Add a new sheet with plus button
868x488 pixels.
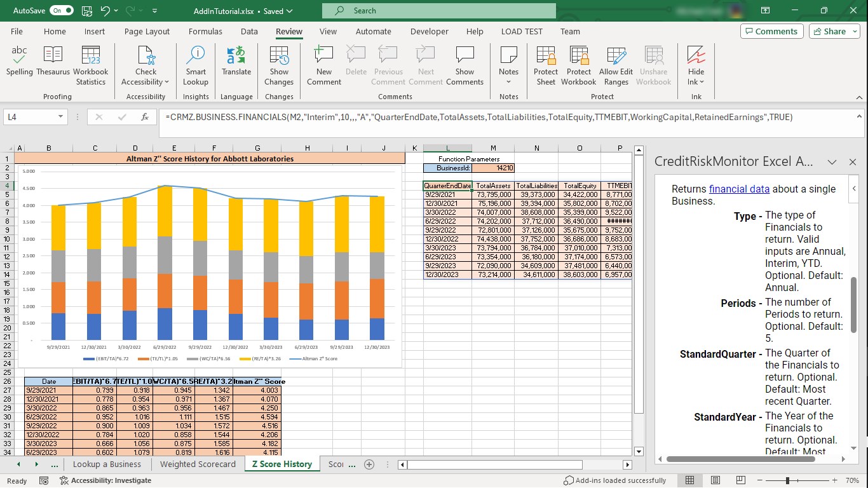(369, 464)
